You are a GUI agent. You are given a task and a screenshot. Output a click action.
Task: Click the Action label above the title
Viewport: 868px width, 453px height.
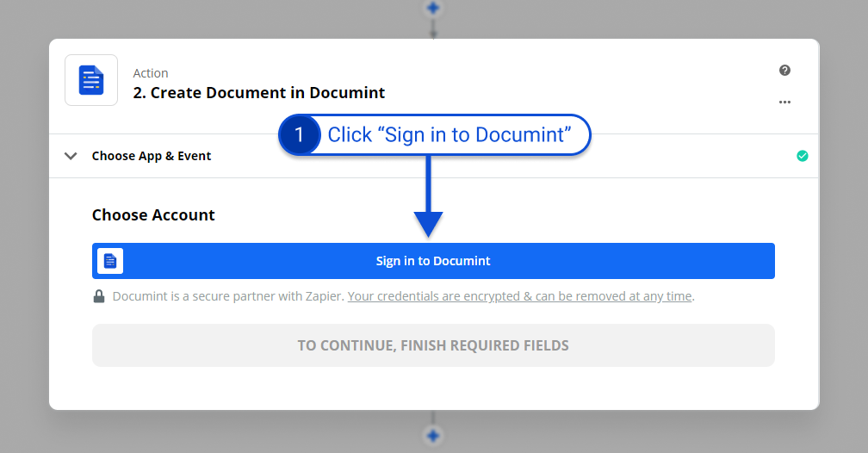coord(151,73)
